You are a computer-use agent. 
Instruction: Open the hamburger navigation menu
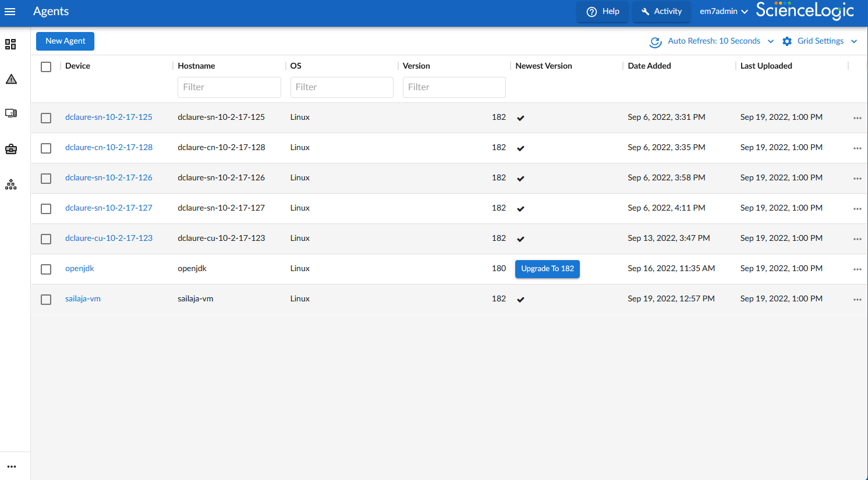point(10,12)
